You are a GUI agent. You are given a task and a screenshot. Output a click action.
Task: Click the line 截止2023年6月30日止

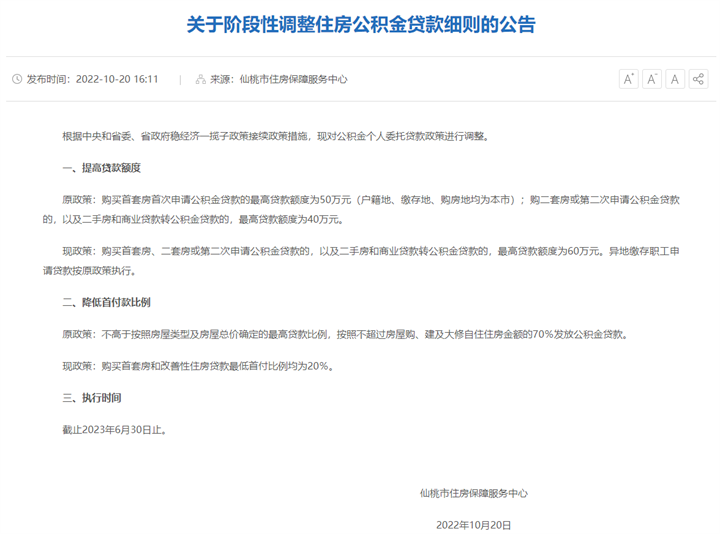point(114,430)
